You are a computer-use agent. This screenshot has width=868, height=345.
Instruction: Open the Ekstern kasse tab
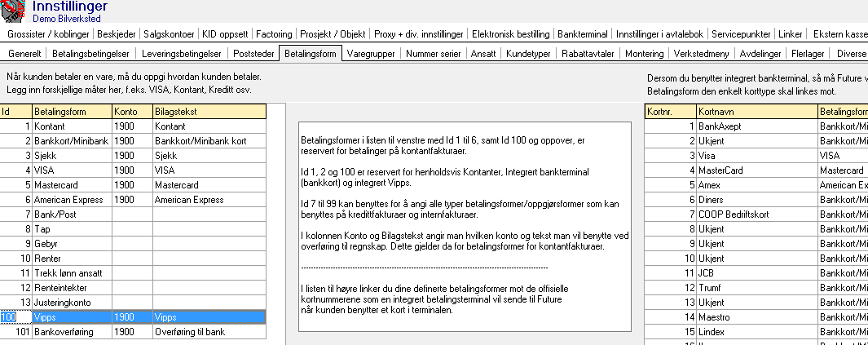tap(839, 34)
